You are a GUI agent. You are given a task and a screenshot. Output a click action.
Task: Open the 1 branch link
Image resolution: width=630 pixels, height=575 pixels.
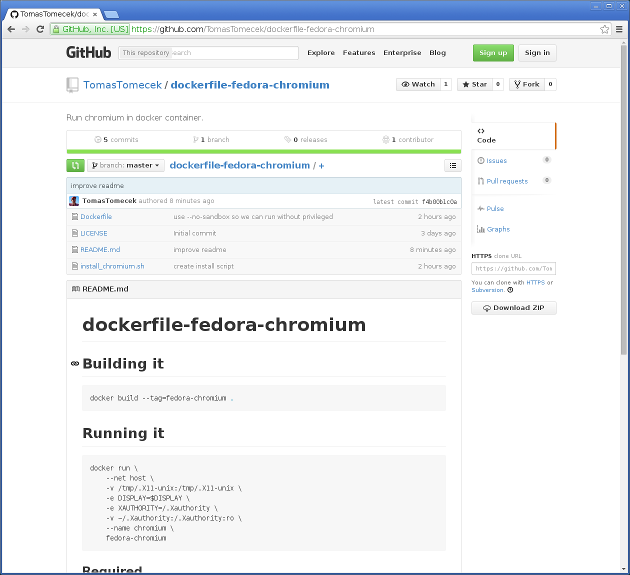pyautogui.click(x=211, y=140)
